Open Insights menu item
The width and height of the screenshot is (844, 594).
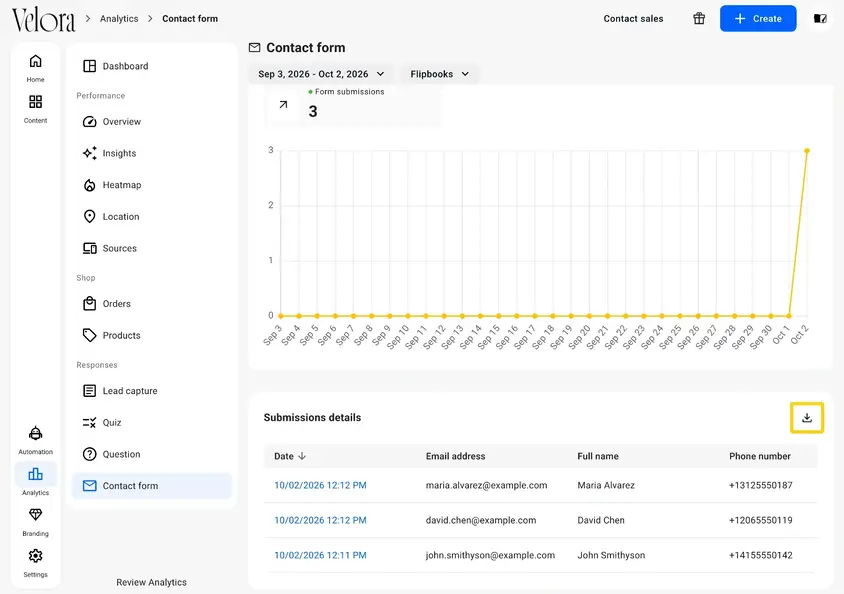pos(152,153)
